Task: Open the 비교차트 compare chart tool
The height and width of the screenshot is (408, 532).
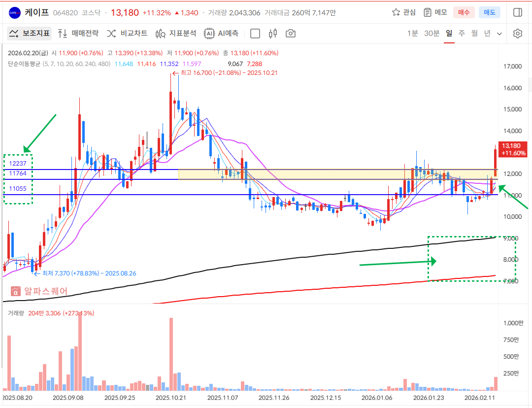Action: click(127, 34)
